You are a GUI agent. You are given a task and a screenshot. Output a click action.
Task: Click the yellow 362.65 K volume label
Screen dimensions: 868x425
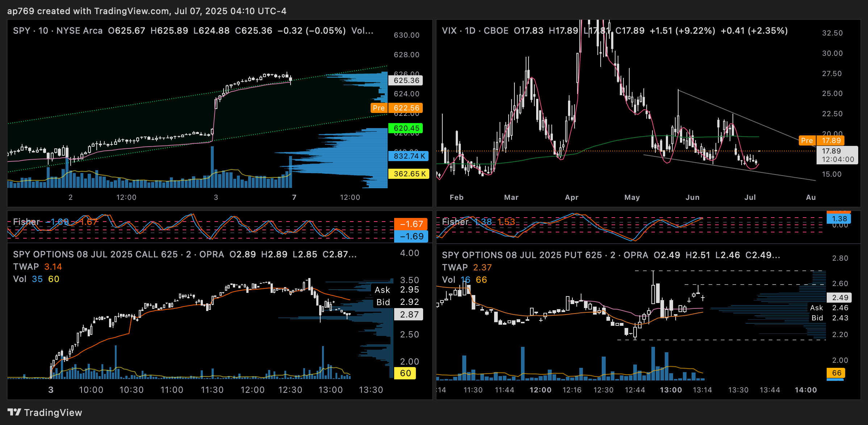click(x=409, y=174)
